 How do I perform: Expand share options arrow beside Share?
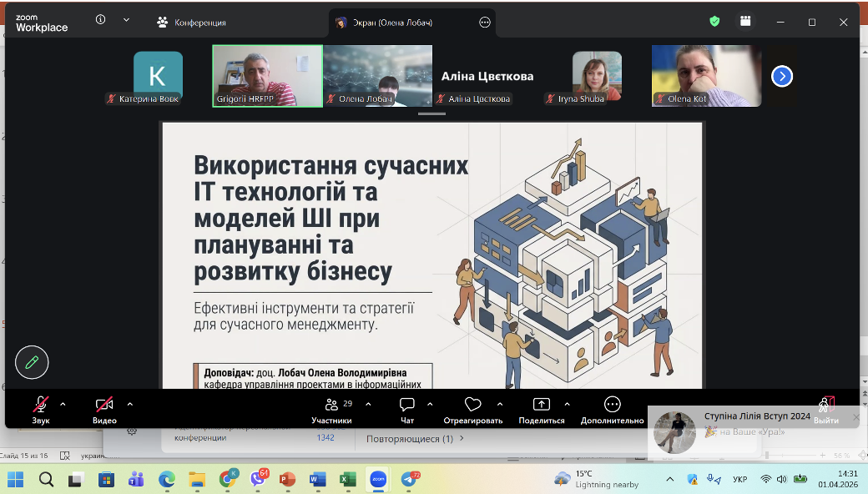tap(568, 404)
